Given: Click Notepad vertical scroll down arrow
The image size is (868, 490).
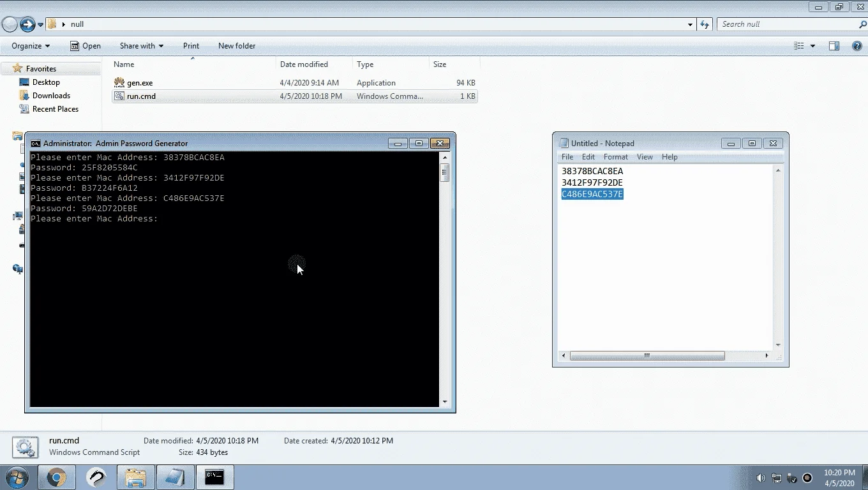Looking at the screenshot, I should 778,345.
